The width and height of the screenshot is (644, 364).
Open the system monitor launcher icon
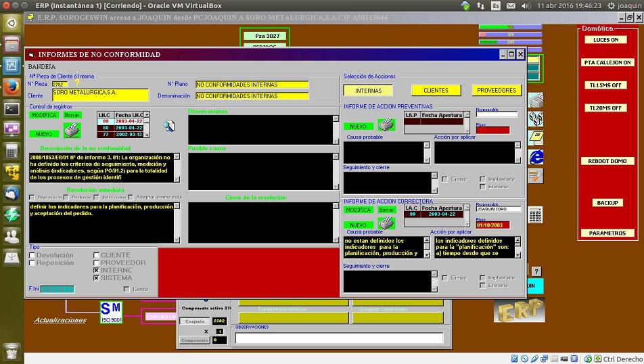tap(11, 66)
